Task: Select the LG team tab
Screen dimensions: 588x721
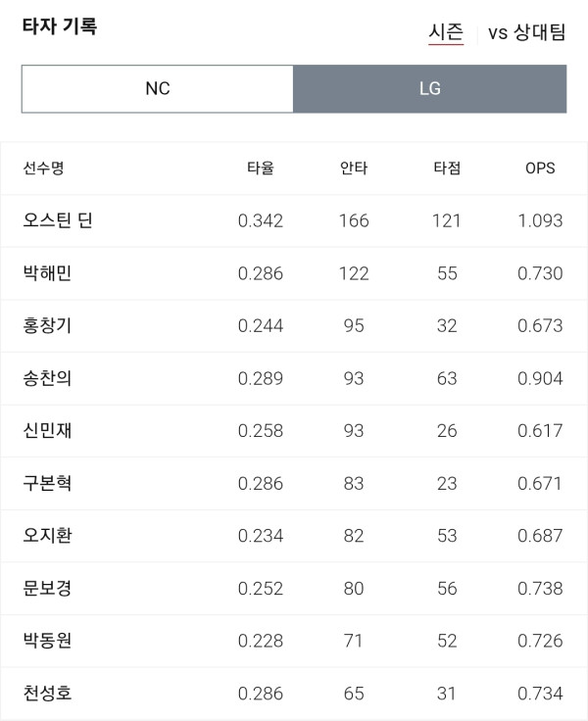Action: tap(429, 89)
